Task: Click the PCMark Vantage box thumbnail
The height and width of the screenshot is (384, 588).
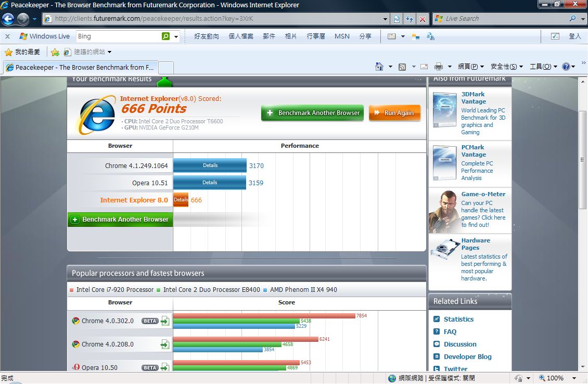Action: tap(444, 163)
